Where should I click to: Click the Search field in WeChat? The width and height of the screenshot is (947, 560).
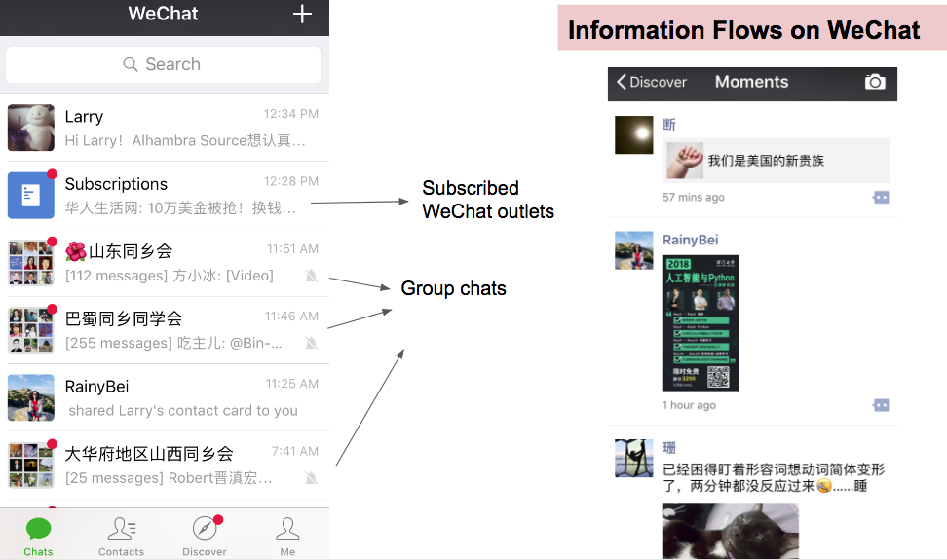point(163,64)
